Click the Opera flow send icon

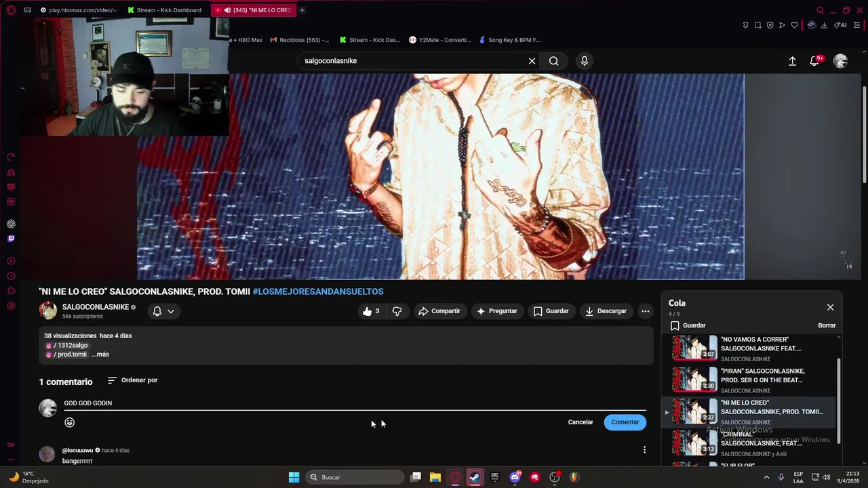point(782,25)
